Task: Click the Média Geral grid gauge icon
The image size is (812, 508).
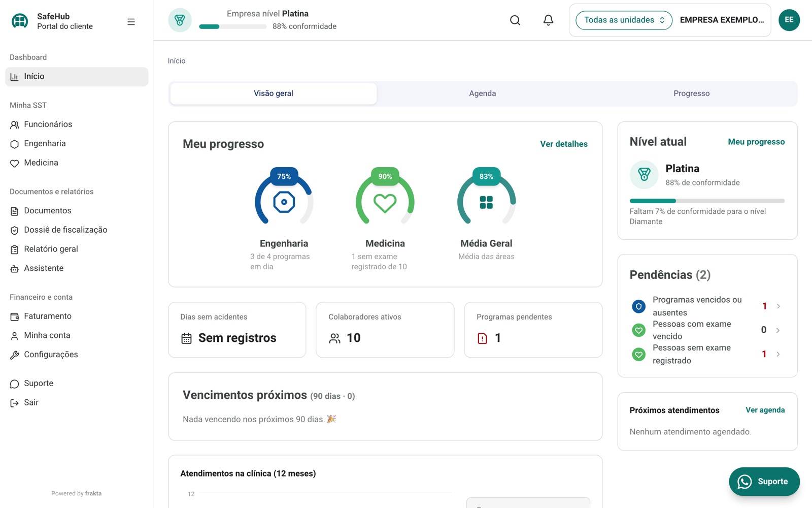Action: coord(486,202)
